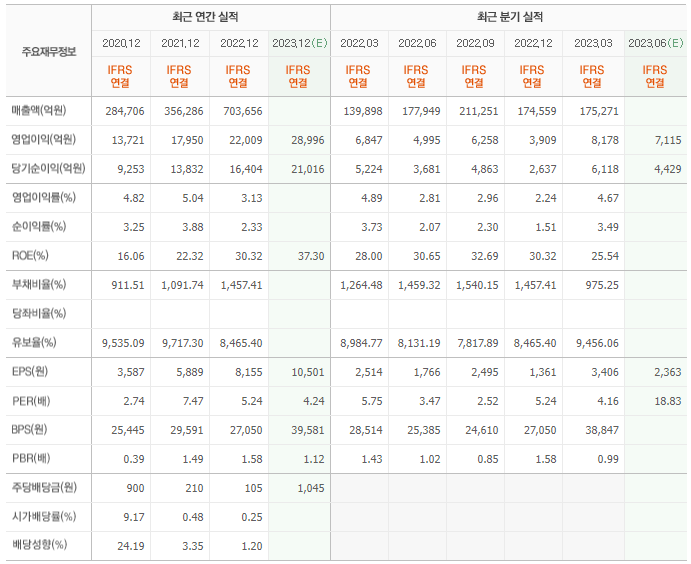Screen dimensions: 691x564
Task: Click operating margin value 5.04
Action: pyautogui.click(x=193, y=199)
